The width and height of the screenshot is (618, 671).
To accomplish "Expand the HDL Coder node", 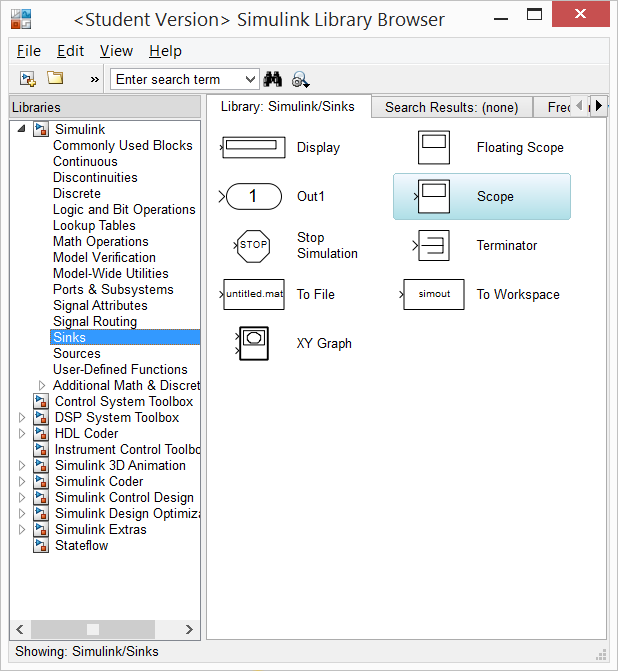I will point(22,433).
